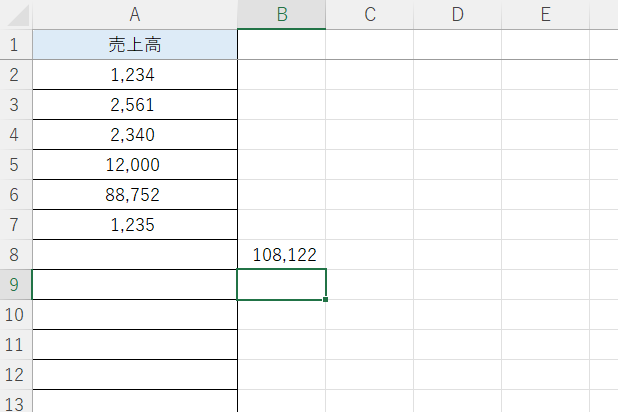This screenshot has height=412, width=618.
Task: Click the cell containing 2,561
Action: [x=135, y=105]
